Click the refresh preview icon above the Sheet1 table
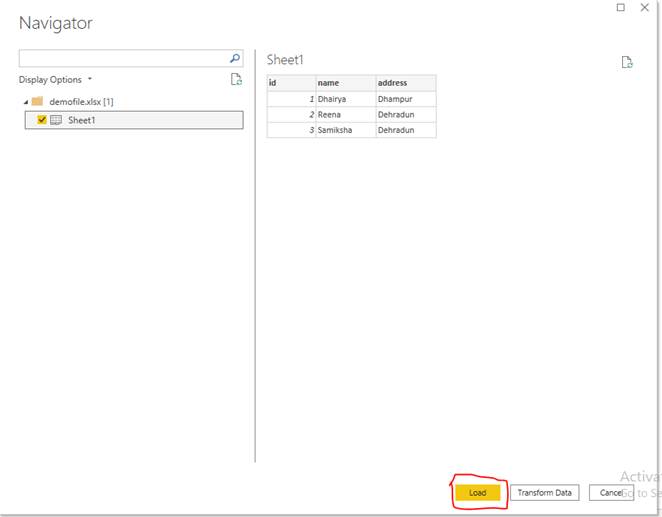The width and height of the screenshot is (662, 517). 627,62
